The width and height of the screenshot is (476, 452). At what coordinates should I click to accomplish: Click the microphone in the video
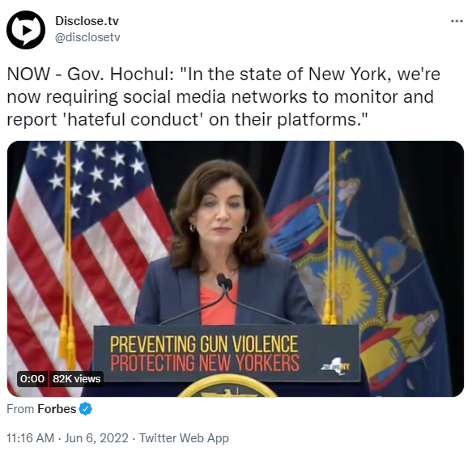225,282
